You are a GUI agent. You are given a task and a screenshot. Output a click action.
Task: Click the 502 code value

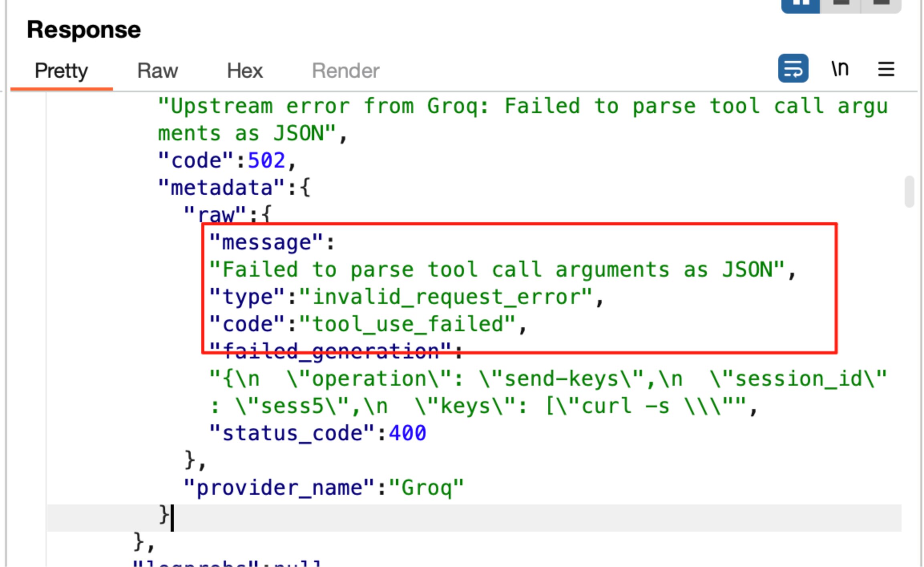pyautogui.click(x=266, y=160)
